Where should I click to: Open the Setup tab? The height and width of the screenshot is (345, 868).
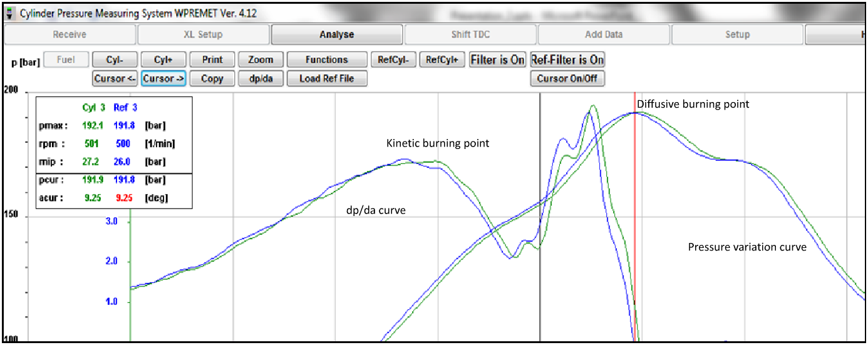coord(737,34)
